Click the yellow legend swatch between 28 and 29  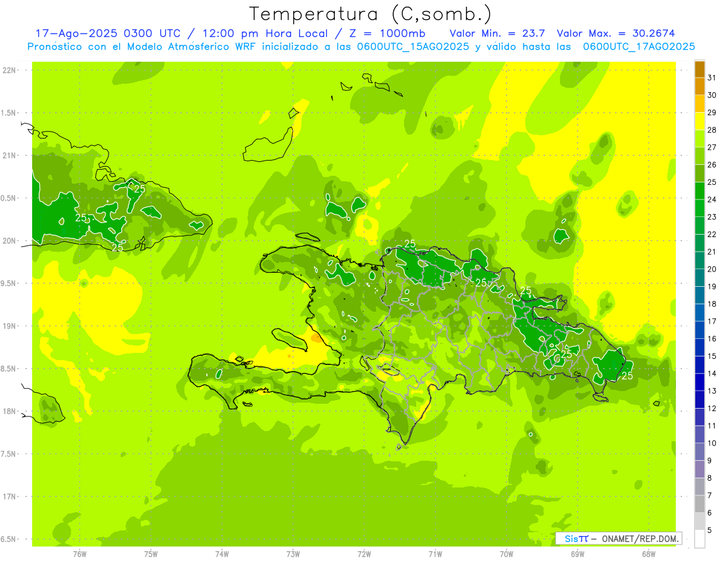point(699,121)
